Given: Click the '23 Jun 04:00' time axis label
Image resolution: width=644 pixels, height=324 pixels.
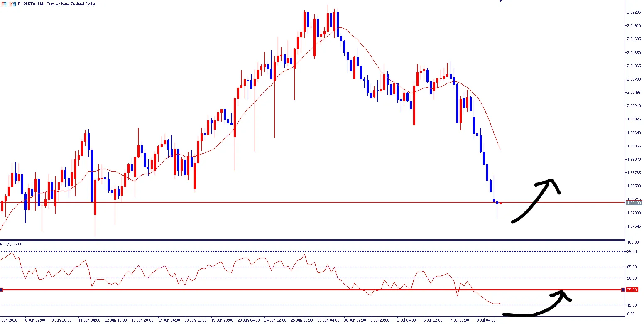Looking at the screenshot, I should click(249, 320).
